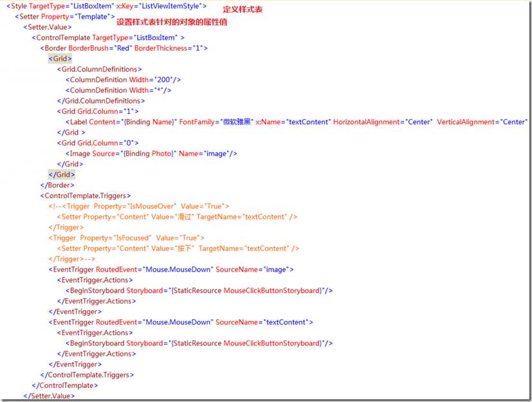This screenshot has height=402, width=532.
Task: Click the opening <Grid.ColumnDefinitions> tag
Action: point(100,69)
